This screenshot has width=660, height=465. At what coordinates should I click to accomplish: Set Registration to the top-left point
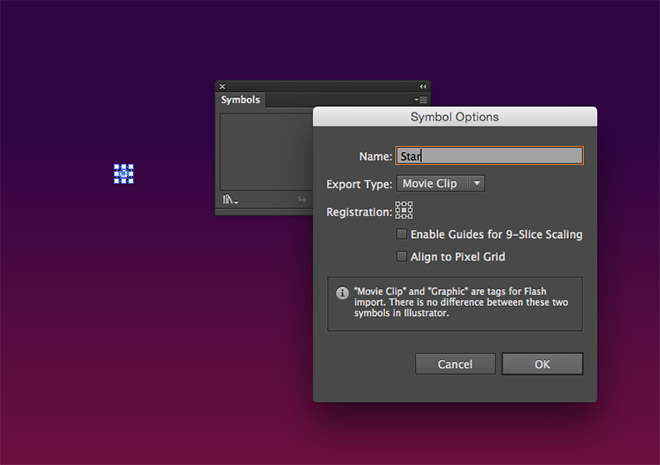398,204
